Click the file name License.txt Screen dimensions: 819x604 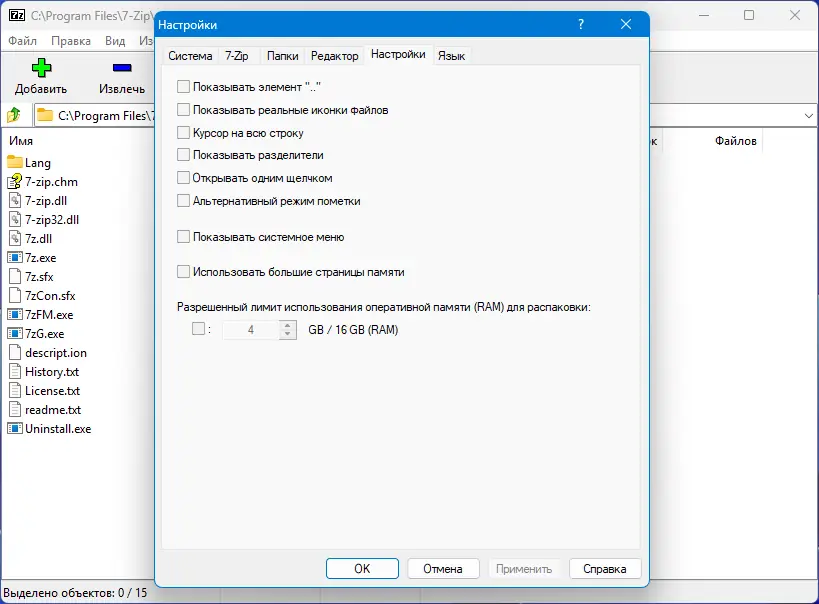(x=52, y=391)
